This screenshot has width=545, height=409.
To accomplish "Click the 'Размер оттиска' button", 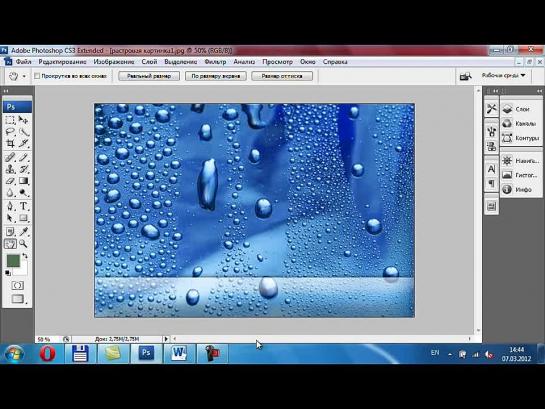I will coord(282,76).
